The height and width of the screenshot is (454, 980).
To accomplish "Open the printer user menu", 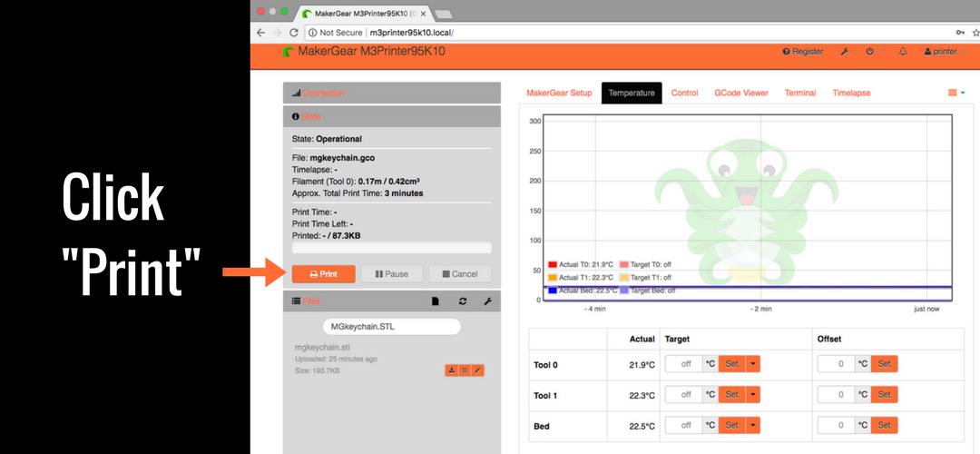I will pyautogui.click(x=940, y=52).
